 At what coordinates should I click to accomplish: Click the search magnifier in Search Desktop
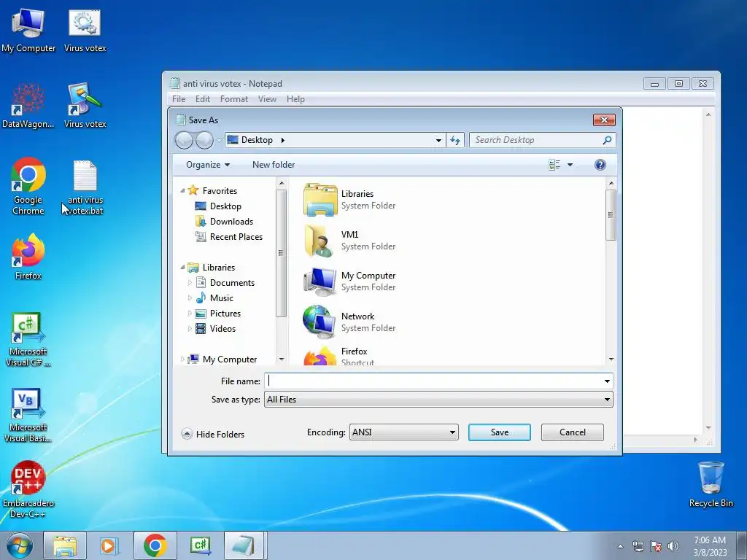pos(607,140)
